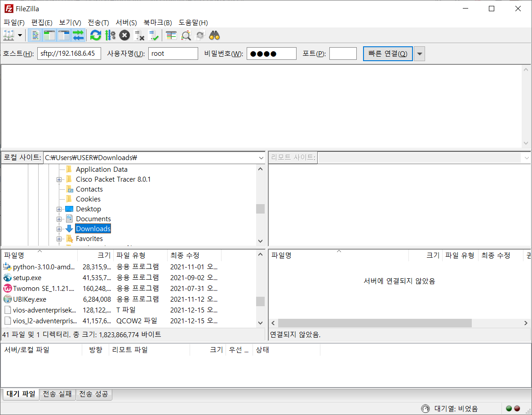Click transfer speed limit status icon
Viewport: 532px width, 415px height.
[x=425, y=409]
